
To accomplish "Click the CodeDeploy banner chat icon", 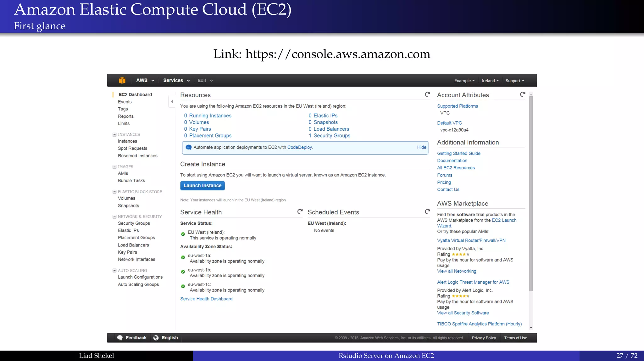I will (189, 147).
